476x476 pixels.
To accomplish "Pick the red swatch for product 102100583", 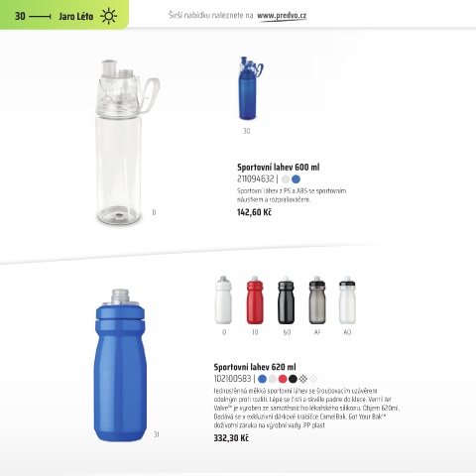I will tap(283, 379).
